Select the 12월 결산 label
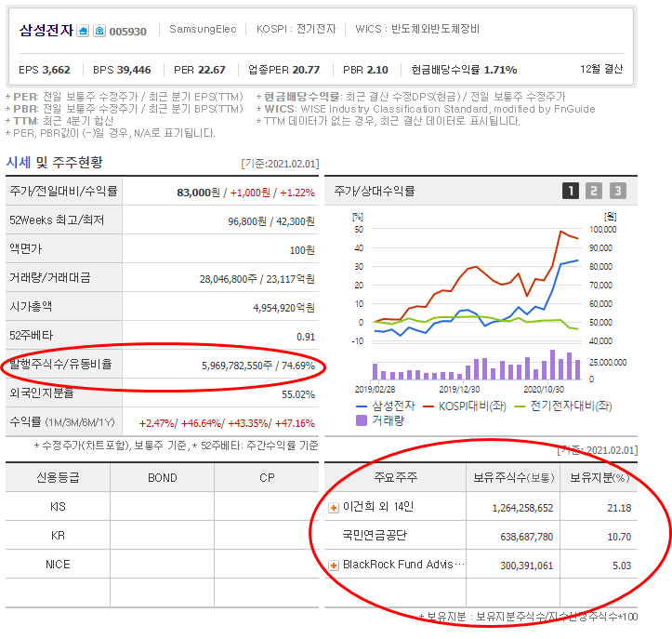This screenshot has height=639, width=672. click(601, 69)
